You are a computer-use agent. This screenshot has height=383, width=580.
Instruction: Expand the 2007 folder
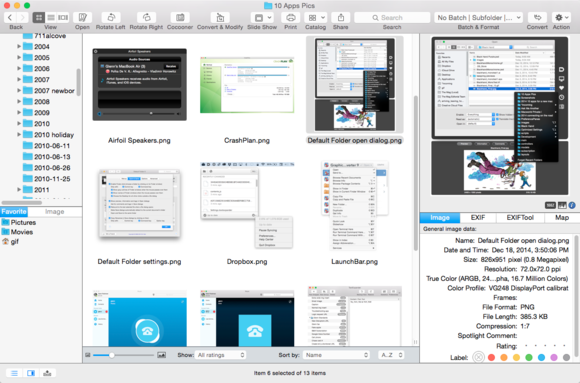[19, 80]
